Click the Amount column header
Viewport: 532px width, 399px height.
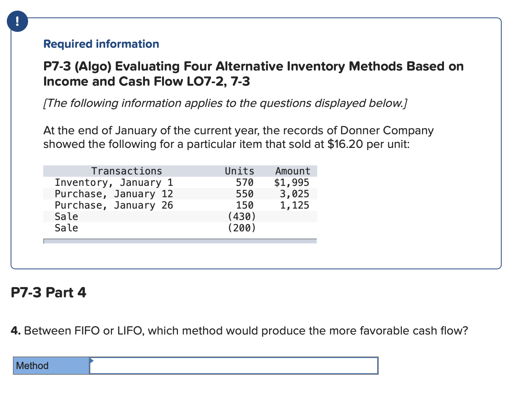(x=293, y=171)
